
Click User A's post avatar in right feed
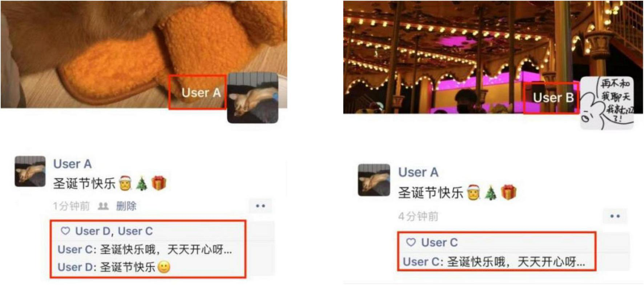coord(374,180)
